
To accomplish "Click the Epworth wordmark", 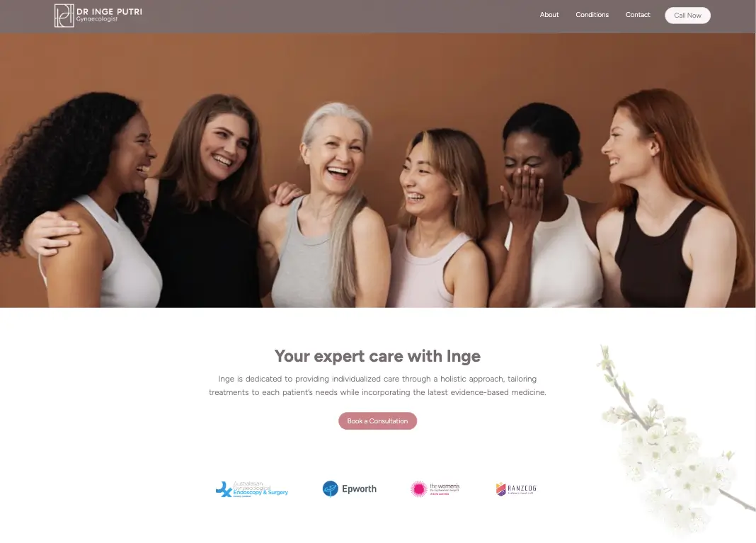I will pos(359,488).
